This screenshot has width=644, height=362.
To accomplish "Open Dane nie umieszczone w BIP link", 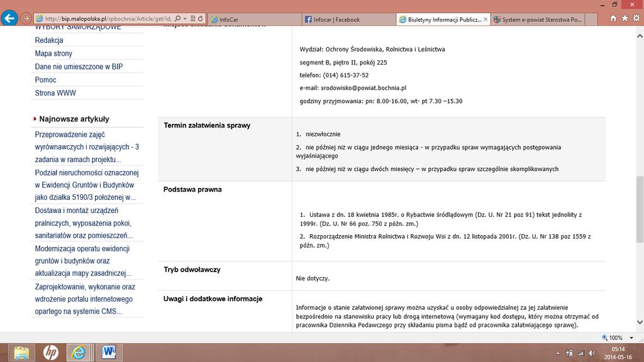I will (x=79, y=67).
